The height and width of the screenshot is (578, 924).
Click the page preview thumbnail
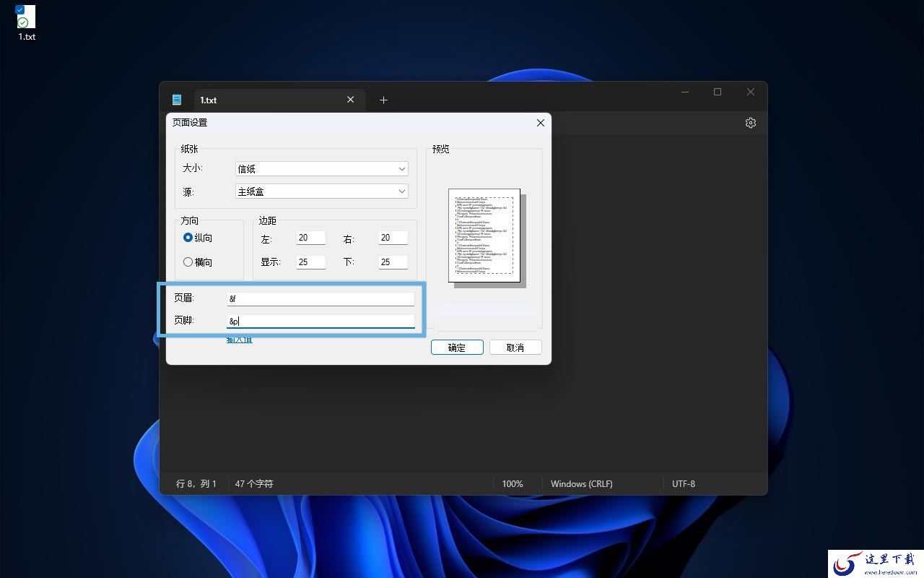click(484, 236)
